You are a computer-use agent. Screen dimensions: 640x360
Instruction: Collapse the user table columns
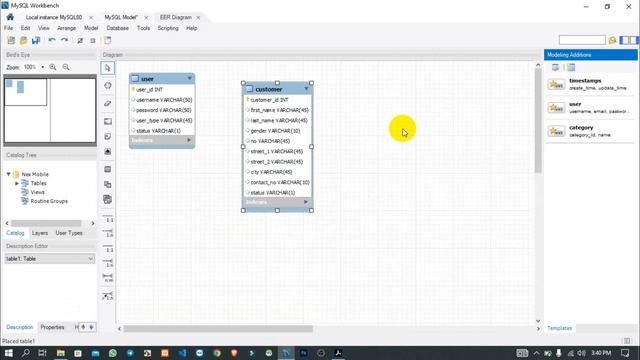190,78
